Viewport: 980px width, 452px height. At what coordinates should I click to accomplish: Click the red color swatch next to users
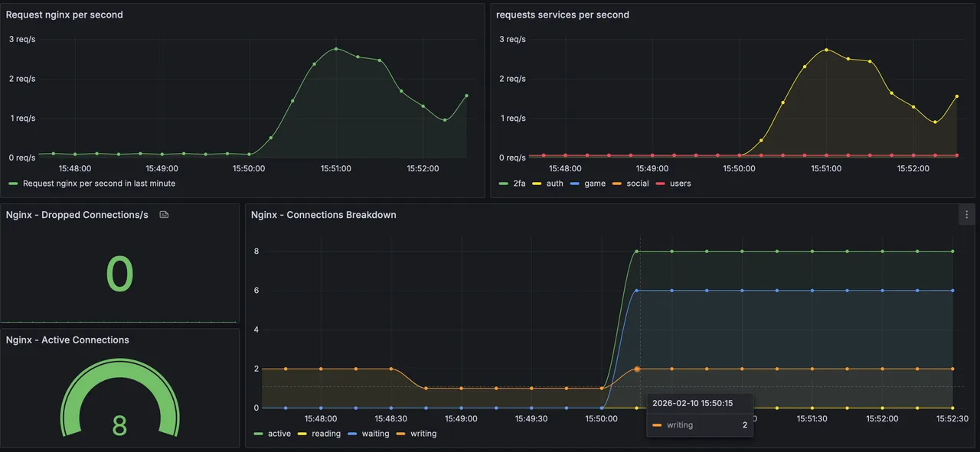point(659,184)
